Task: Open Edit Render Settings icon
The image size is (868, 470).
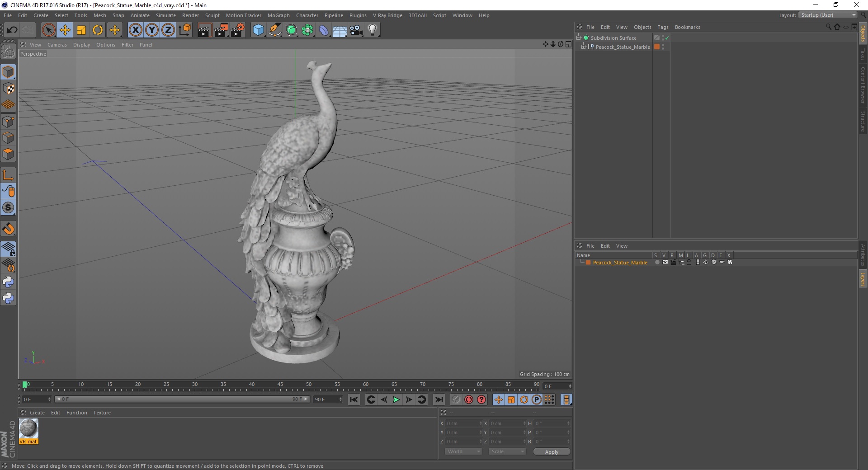Action: (238, 30)
